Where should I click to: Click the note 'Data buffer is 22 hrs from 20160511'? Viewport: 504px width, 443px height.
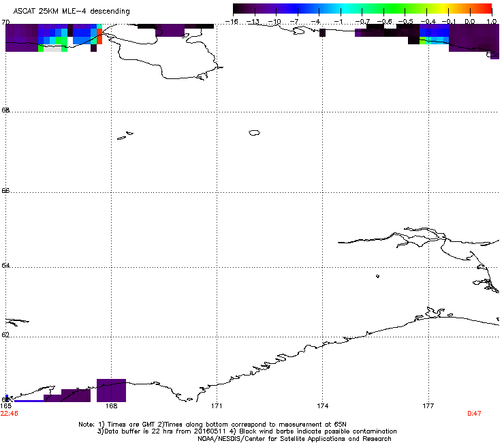pyautogui.click(x=166, y=431)
